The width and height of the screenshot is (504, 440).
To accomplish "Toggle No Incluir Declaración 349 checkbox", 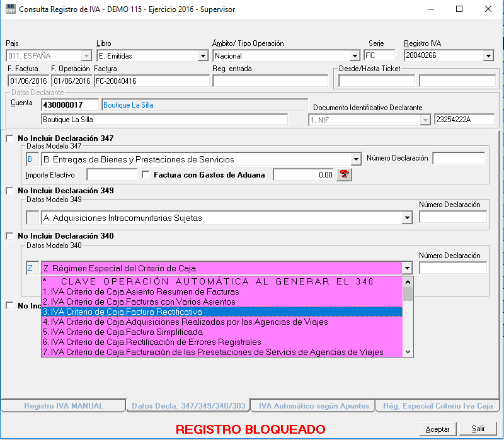I will (9, 191).
